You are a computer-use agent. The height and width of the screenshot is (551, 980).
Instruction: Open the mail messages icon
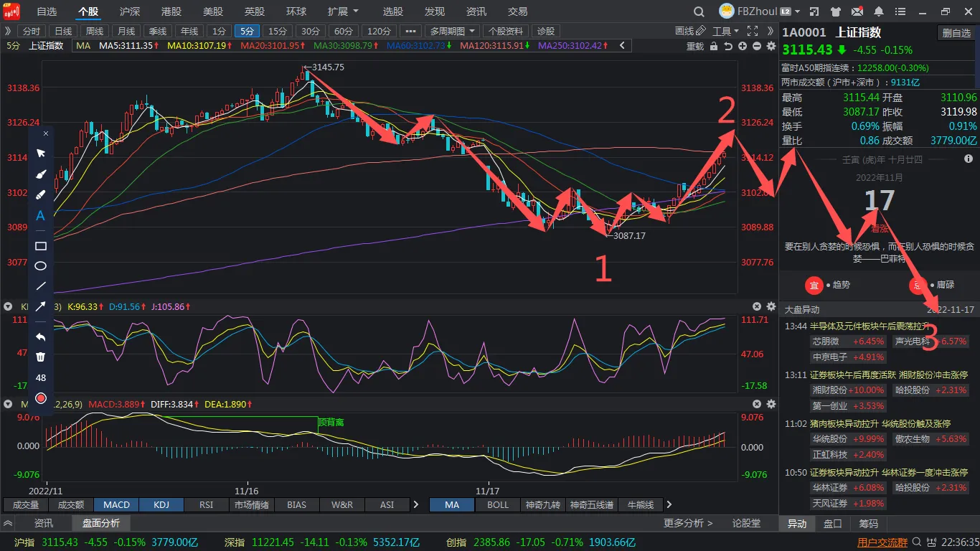click(857, 11)
